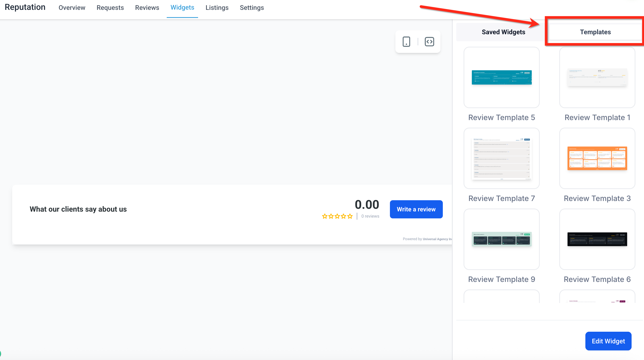
Task: Switch to mobile device preview icon
Action: click(x=406, y=42)
